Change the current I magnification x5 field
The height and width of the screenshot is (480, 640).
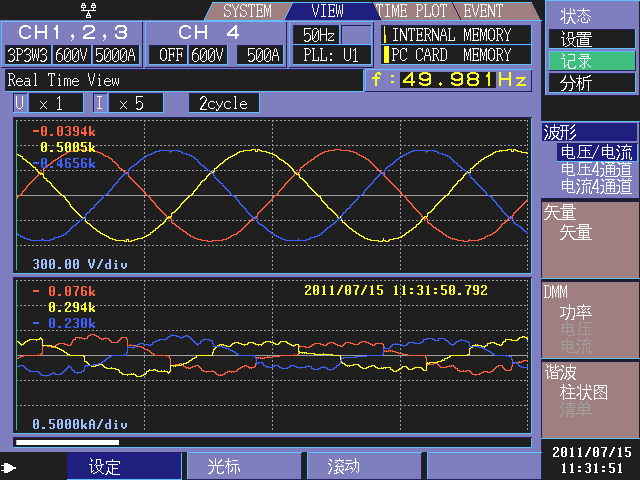click(x=136, y=103)
